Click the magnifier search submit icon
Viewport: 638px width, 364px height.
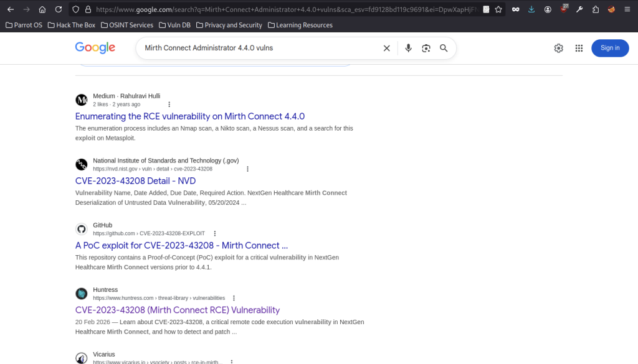pyautogui.click(x=444, y=48)
